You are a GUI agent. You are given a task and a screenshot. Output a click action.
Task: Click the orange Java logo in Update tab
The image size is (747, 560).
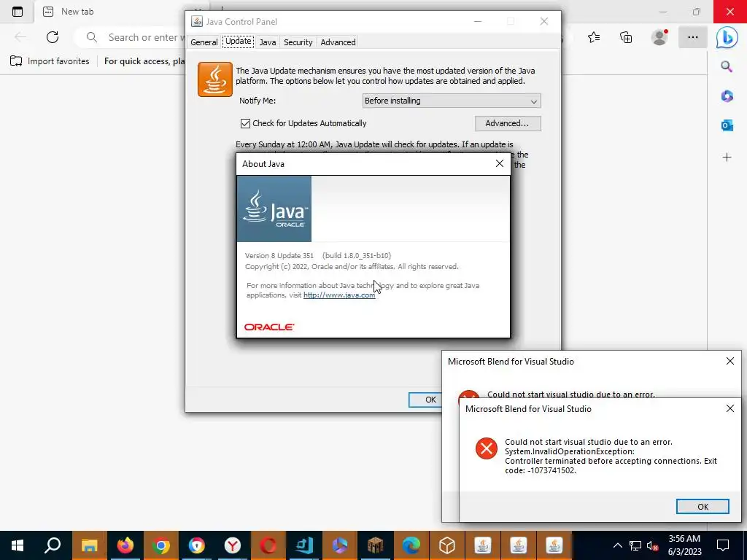click(x=215, y=79)
